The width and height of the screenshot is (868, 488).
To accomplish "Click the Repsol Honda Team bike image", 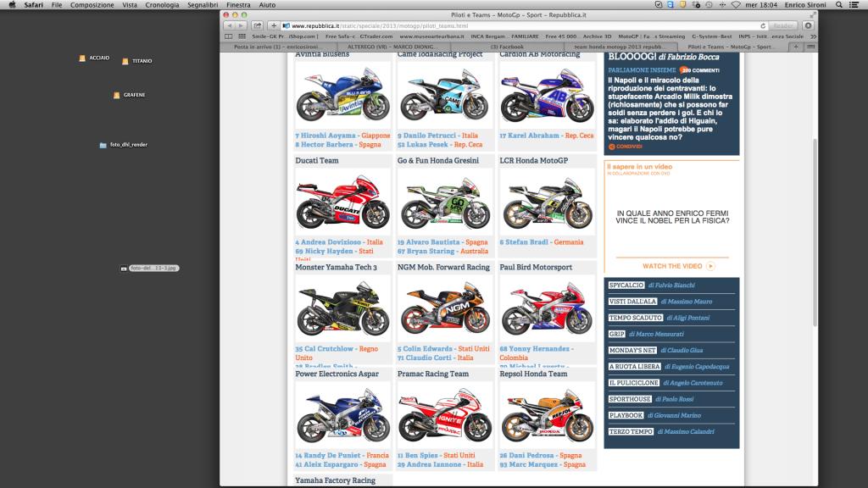I will coord(547,415).
